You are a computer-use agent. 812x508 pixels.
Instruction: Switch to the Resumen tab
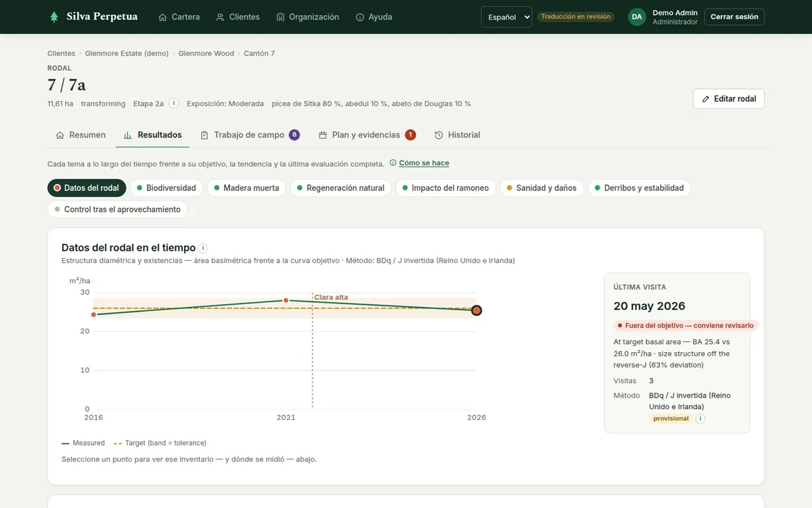pyautogui.click(x=81, y=135)
